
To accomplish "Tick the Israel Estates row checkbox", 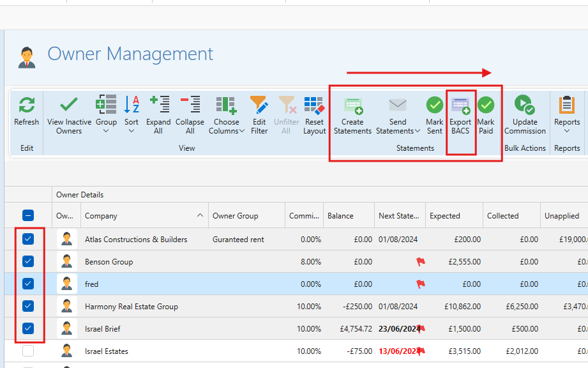I will (x=28, y=351).
